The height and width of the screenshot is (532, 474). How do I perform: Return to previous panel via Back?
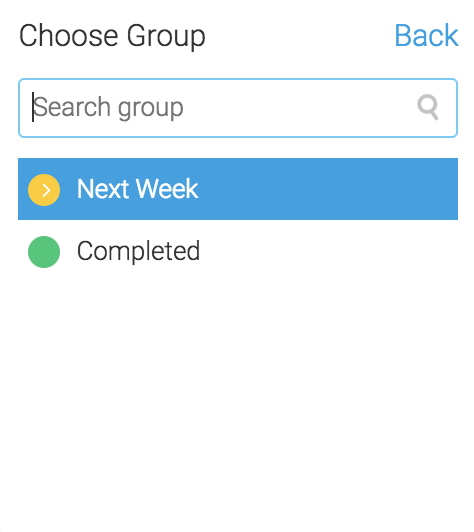(x=426, y=36)
